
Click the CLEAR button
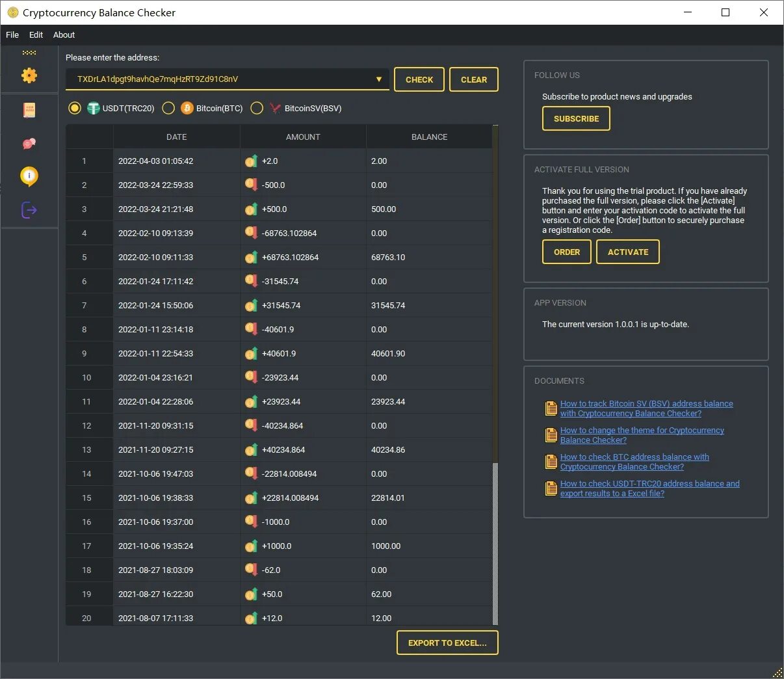[x=474, y=79]
